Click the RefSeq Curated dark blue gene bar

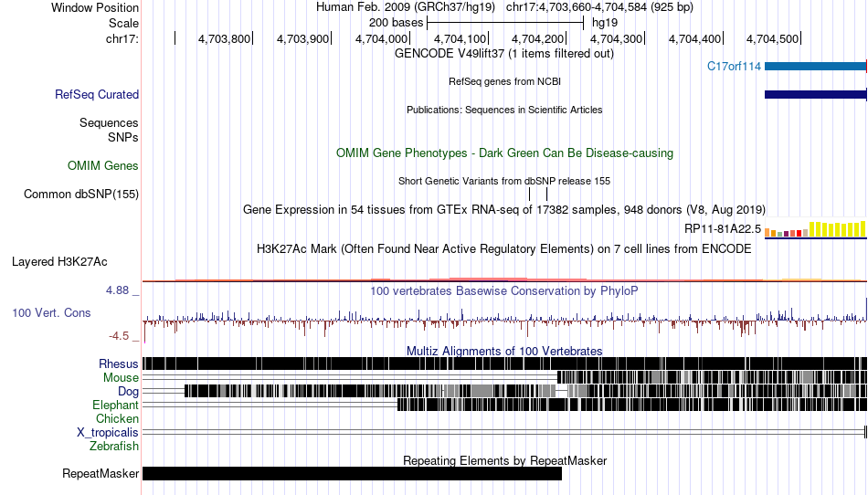click(x=815, y=95)
